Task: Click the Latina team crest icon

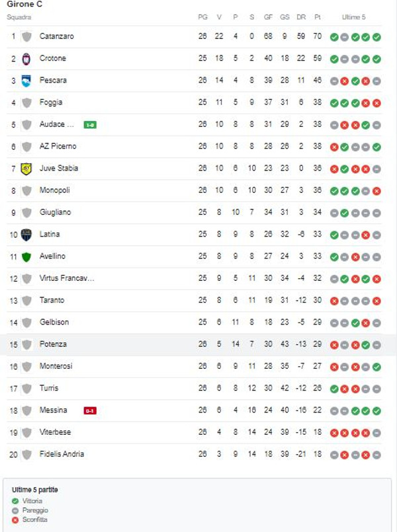Action: (x=26, y=235)
